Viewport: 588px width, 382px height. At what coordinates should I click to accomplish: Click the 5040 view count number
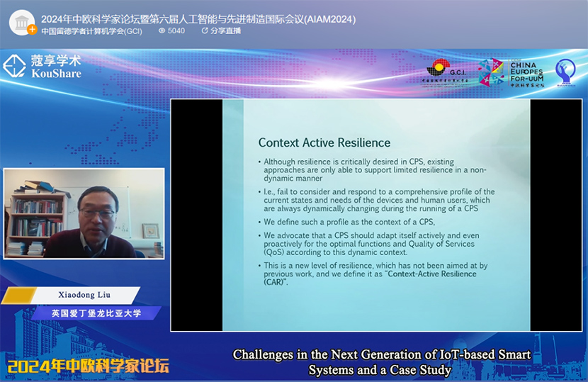click(x=176, y=30)
